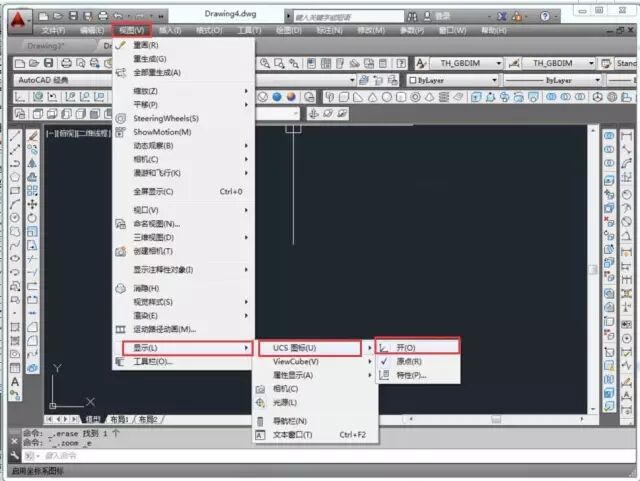The image size is (640, 481).
Task: Open the ByLayer color dropdown
Action: [453, 80]
